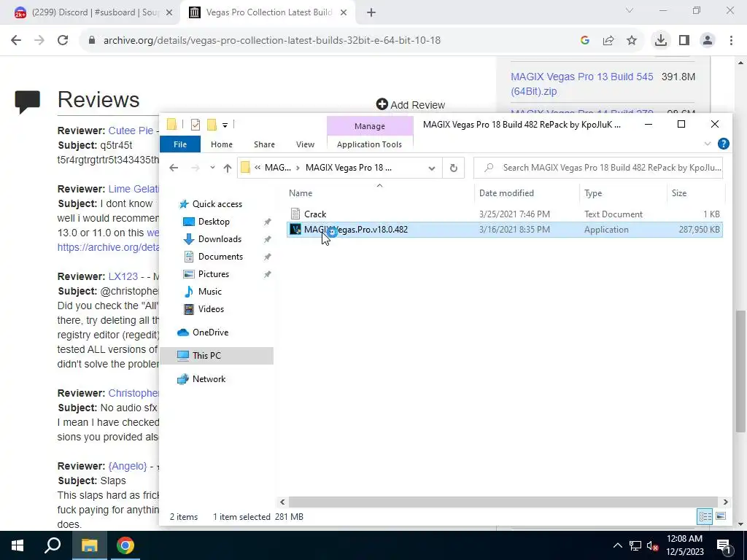Open Music in navigation pane
This screenshot has height=560, width=747.
209,292
